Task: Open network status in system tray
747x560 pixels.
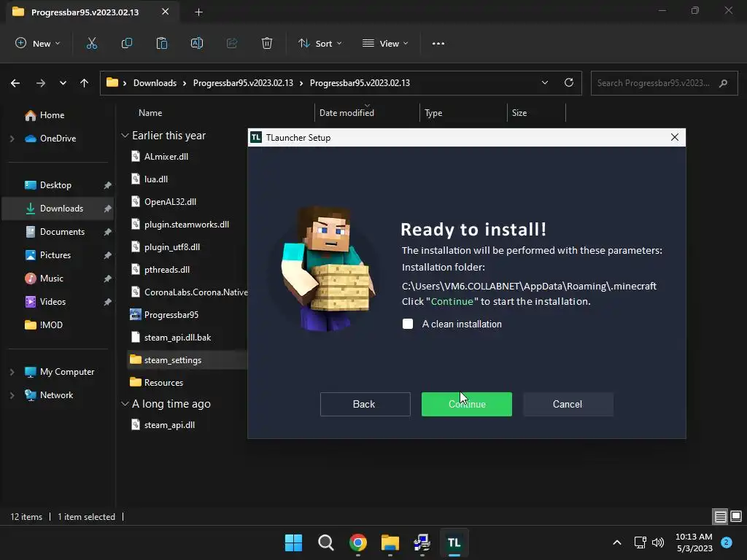Action: (640, 542)
